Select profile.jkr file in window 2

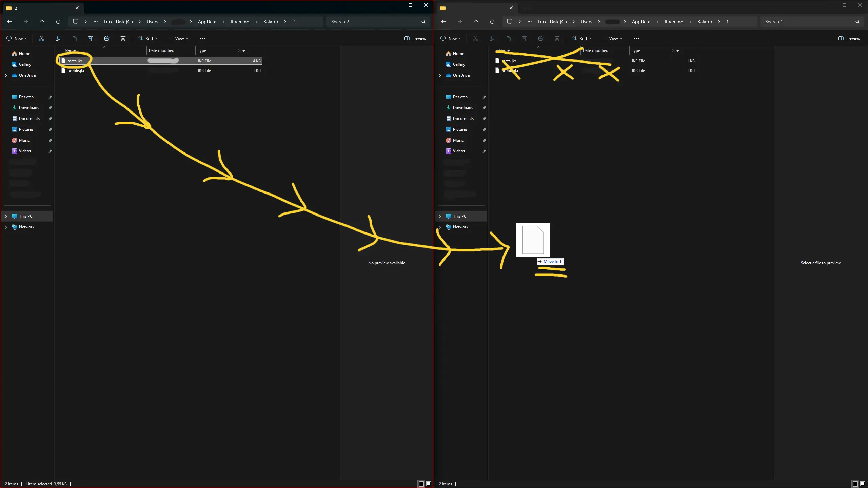pyautogui.click(x=161, y=70)
